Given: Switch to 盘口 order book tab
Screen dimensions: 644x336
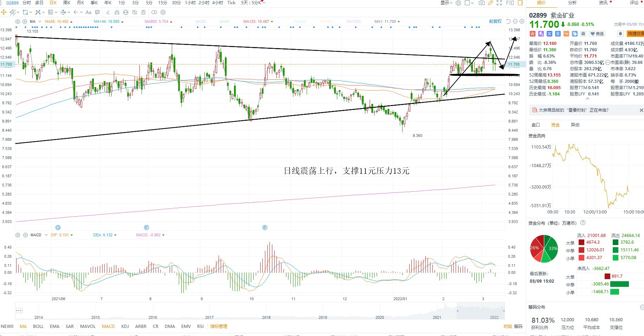Looking at the screenshot, I should coord(536,125).
